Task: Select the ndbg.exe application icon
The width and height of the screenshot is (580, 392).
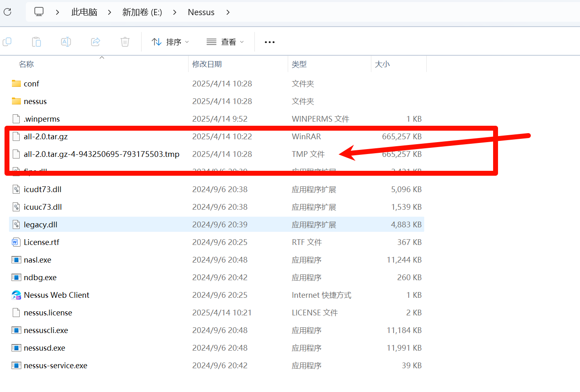Action: pos(16,277)
